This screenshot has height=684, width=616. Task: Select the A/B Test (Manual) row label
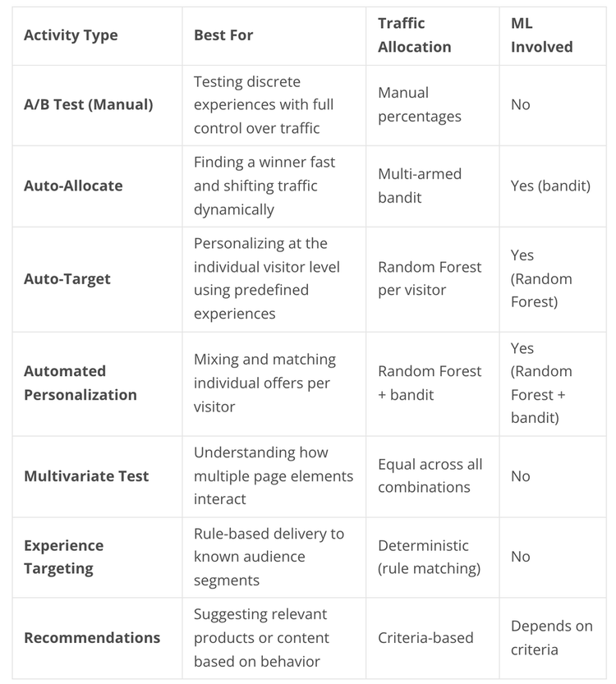click(x=89, y=105)
